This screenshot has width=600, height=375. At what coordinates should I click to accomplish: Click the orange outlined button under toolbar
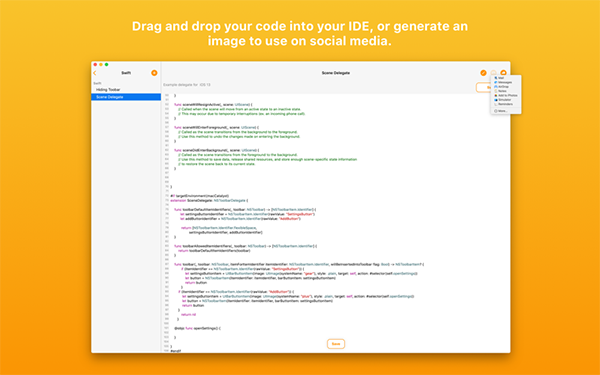[x=483, y=88]
